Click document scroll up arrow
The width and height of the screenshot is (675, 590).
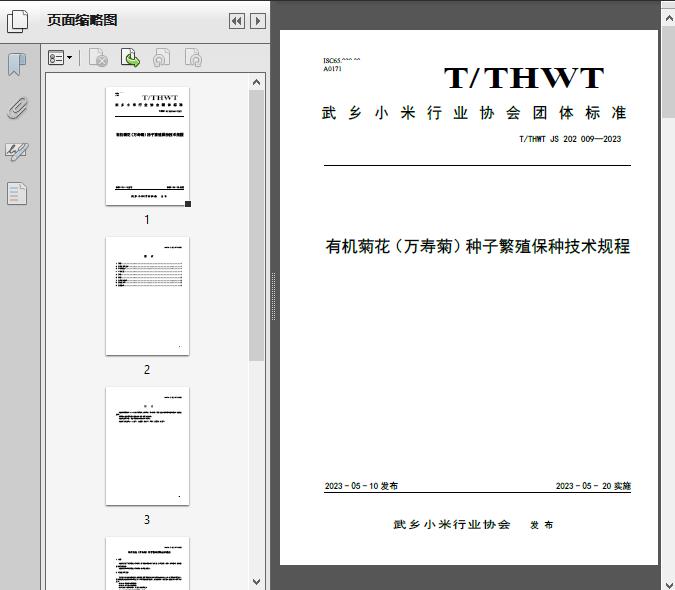tap(669, 18)
